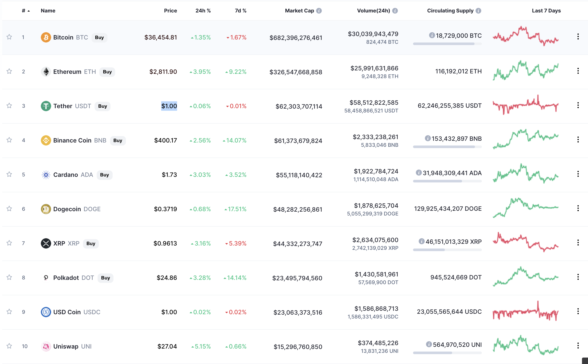View BNB circulating supply info icon
Viewport: 588px width, 364px height.
click(428, 138)
